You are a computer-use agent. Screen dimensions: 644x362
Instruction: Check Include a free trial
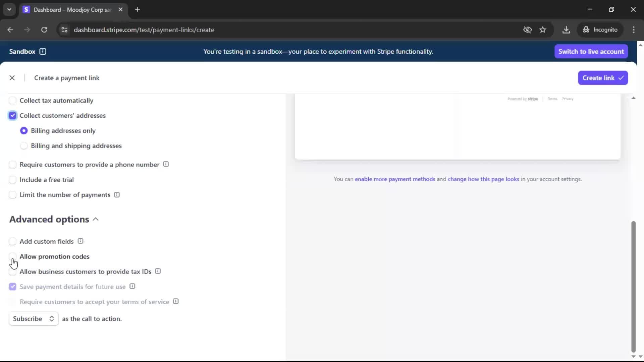coord(12,180)
